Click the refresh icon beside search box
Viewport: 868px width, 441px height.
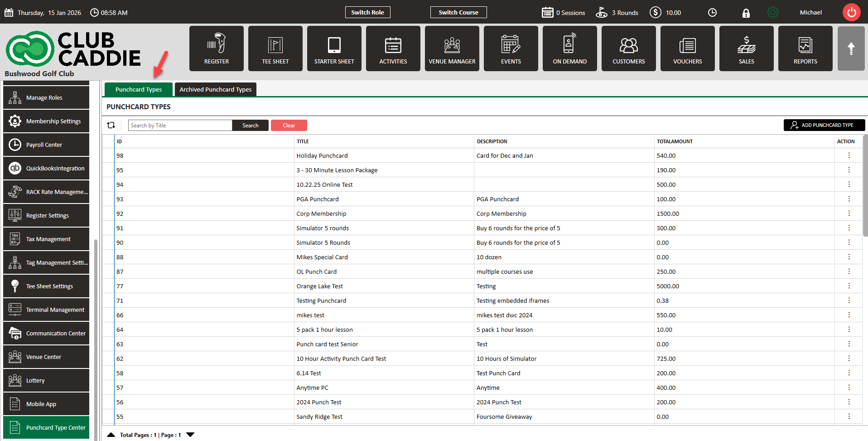pyautogui.click(x=111, y=125)
